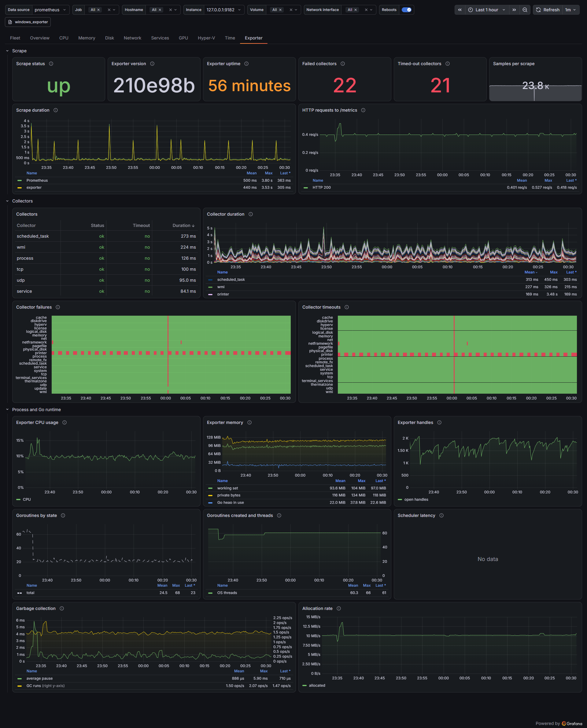Click info icon next to Timed-out collectors
The width and height of the screenshot is (587, 728).
pos(447,64)
